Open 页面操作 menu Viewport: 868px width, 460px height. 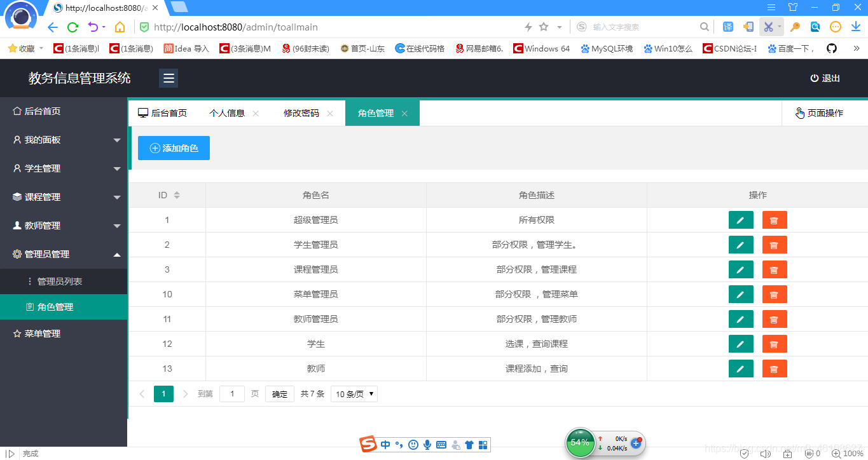point(819,113)
